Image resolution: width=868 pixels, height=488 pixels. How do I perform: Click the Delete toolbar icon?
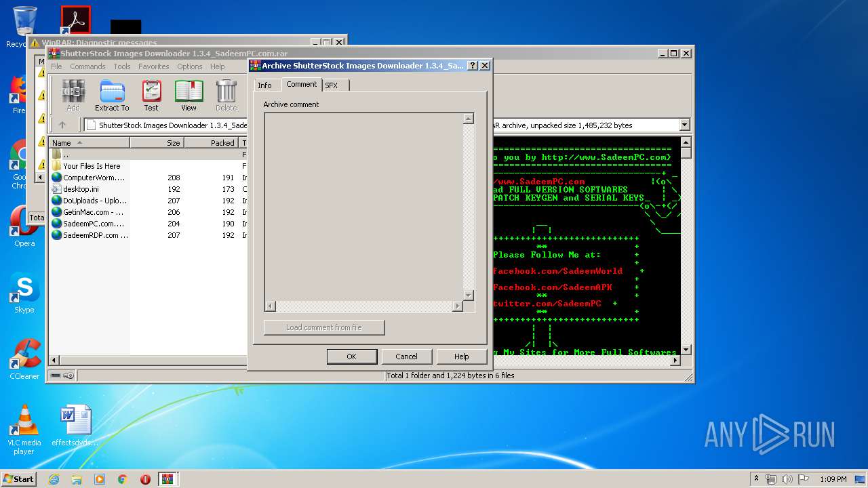(x=226, y=96)
